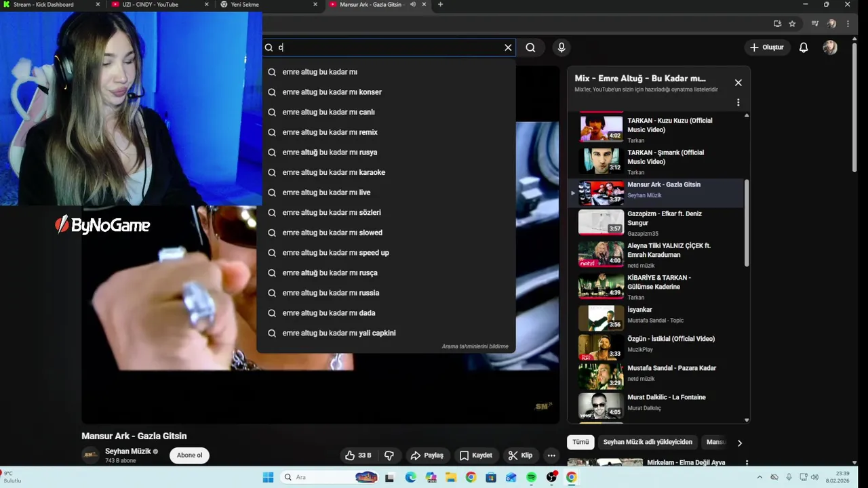The image size is (868, 488).
Task: Click the taskbar Ara search box
Action: tap(329, 477)
